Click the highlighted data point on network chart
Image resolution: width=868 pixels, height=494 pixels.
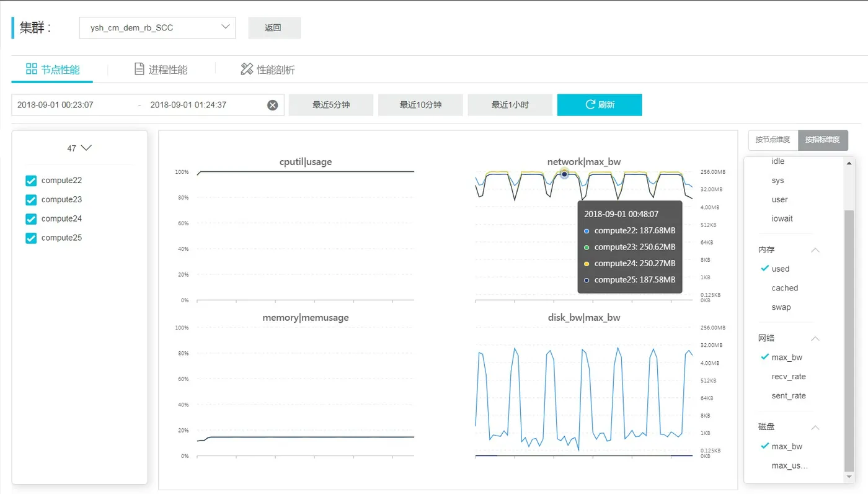(564, 174)
